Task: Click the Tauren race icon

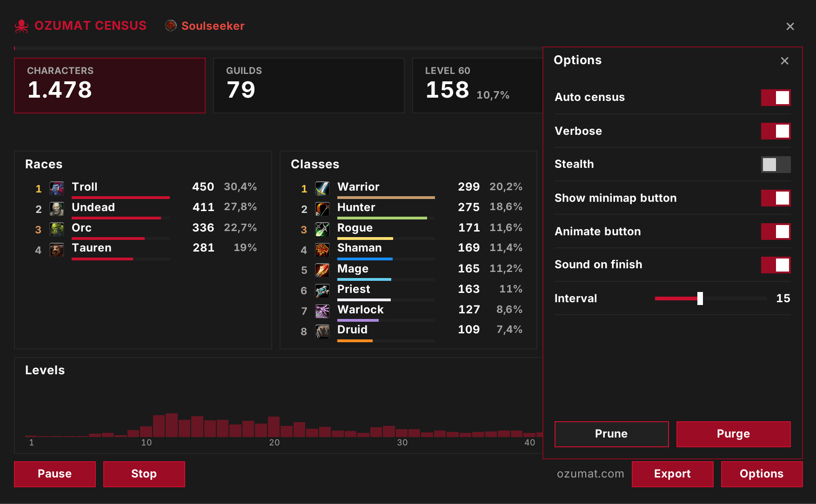Action: (x=57, y=250)
